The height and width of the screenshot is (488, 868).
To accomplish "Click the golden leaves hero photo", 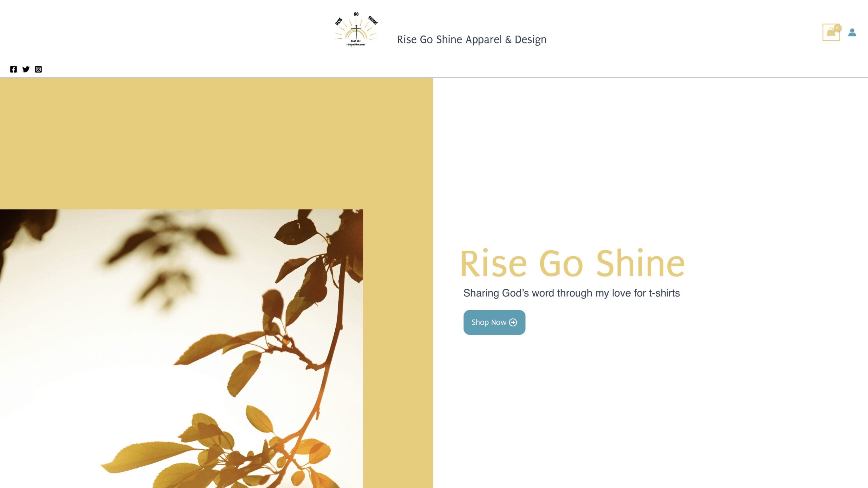I will (181, 348).
